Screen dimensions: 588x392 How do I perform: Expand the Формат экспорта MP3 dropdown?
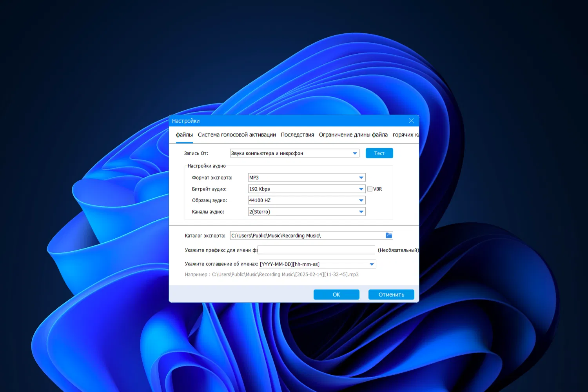307,178
